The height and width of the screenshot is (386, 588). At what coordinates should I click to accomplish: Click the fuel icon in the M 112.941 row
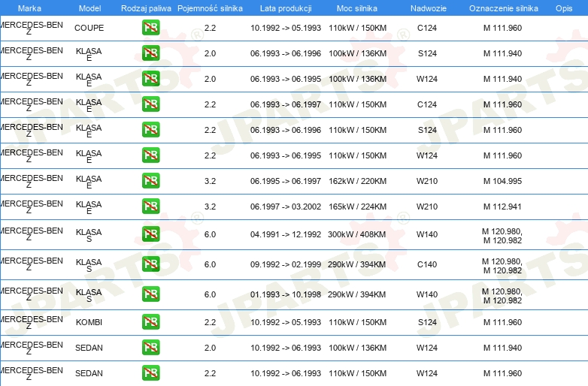[x=150, y=206]
